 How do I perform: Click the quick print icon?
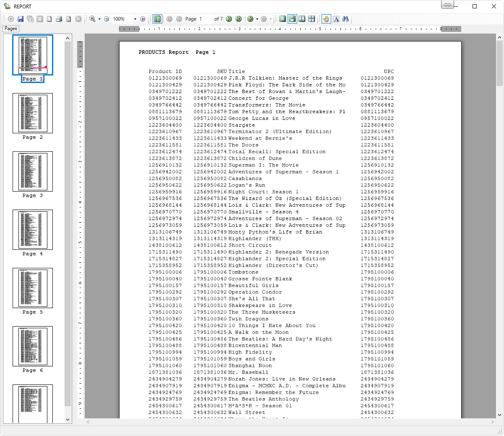(68, 19)
